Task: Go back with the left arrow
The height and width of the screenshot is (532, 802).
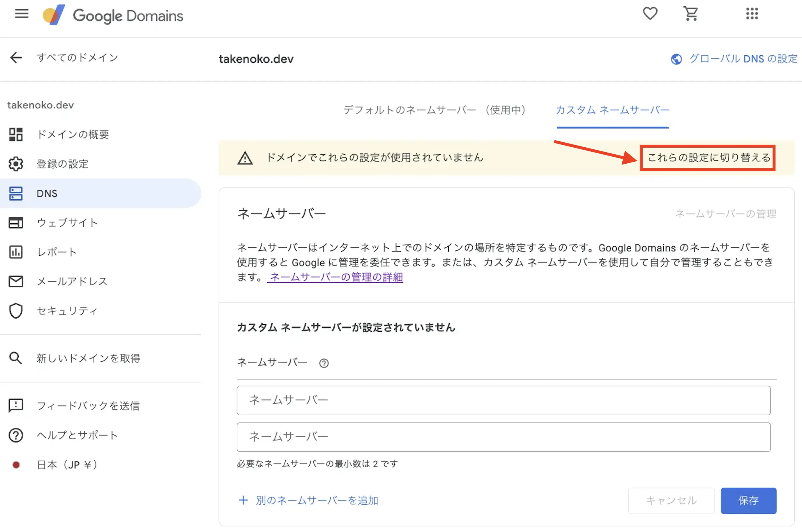Action: click(16, 58)
